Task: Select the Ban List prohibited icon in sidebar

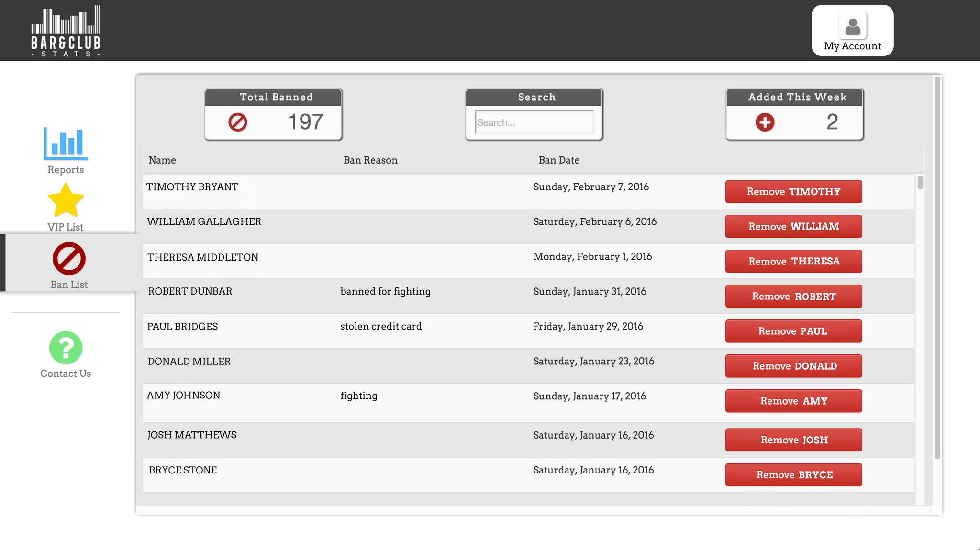Action: (x=69, y=259)
